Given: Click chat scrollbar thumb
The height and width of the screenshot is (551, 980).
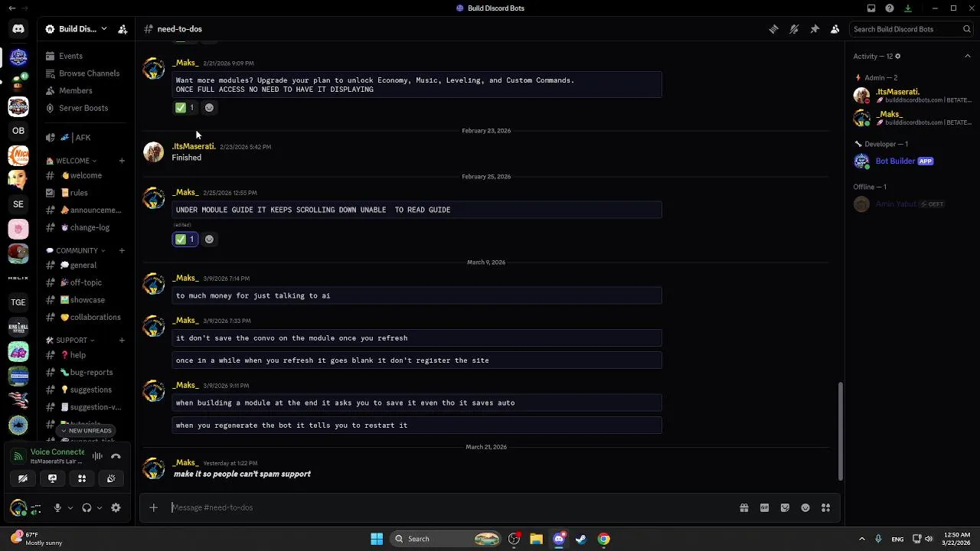Looking at the screenshot, I should [x=840, y=431].
